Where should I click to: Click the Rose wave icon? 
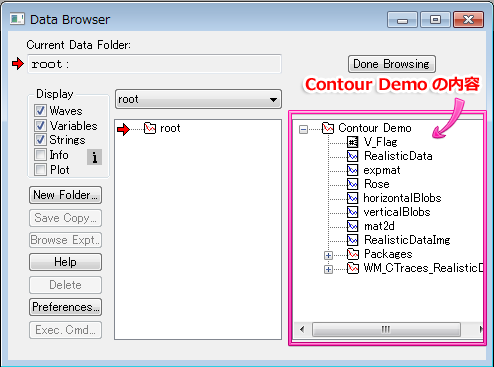tap(353, 184)
